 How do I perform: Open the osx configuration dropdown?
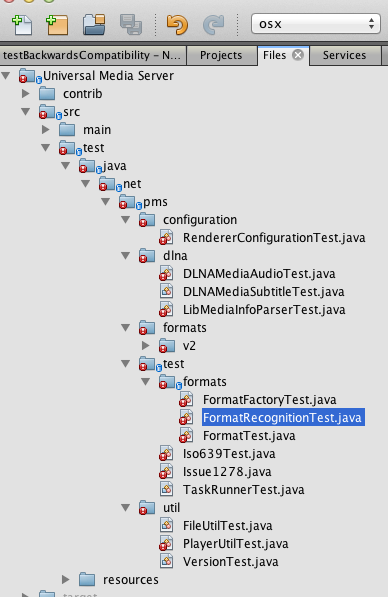pos(316,24)
